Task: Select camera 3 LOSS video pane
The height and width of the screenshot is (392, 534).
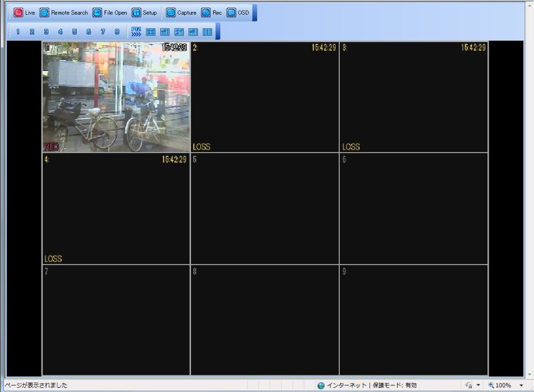Action: coord(414,97)
